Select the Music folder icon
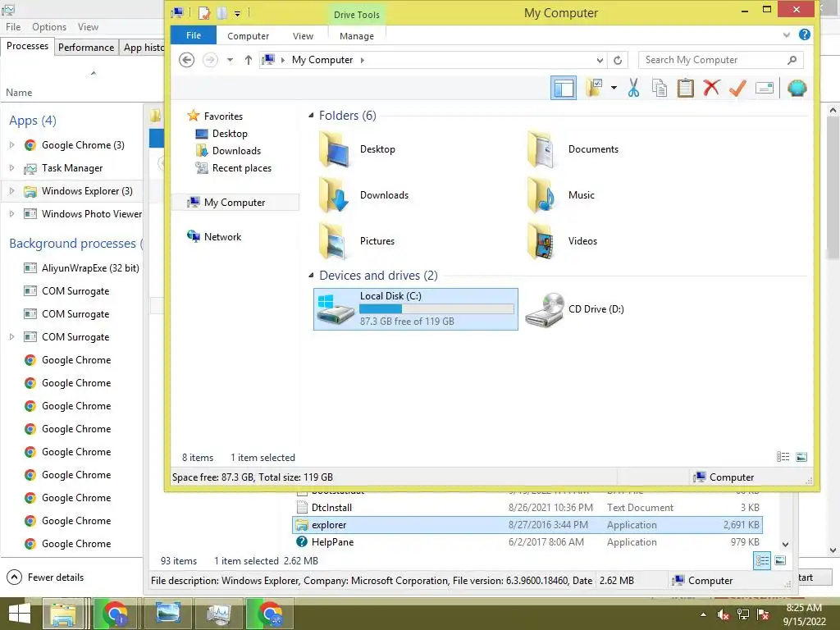Screen dimensions: 840x630 tap(541, 195)
